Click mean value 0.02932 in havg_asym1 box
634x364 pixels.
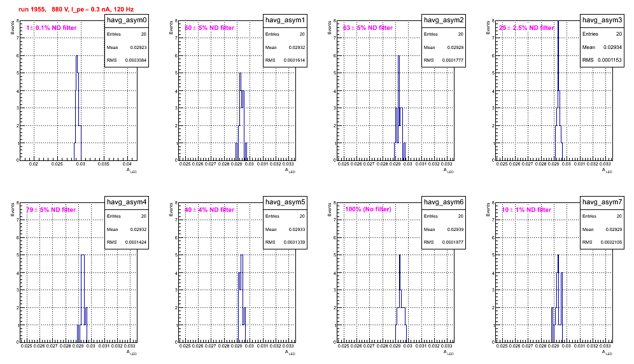(x=297, y=47)
